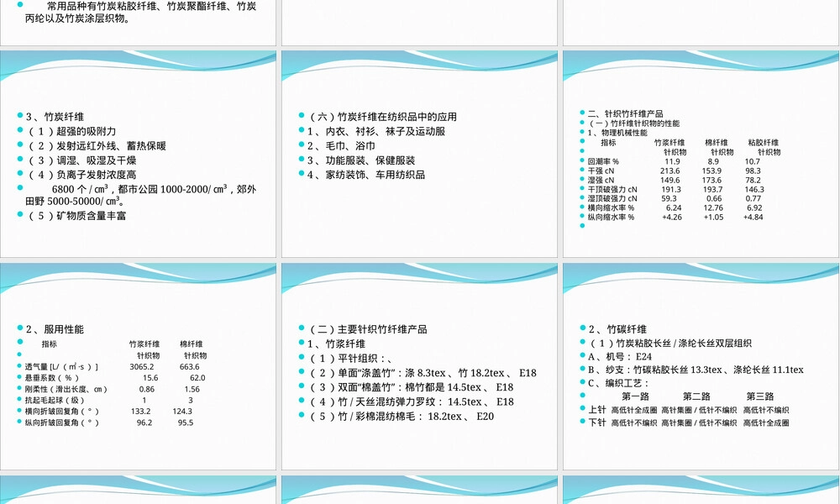The width and height of the screenshot is (840, 504).
Task: Click the line A、机号:E24
Action: click(620, 357)
